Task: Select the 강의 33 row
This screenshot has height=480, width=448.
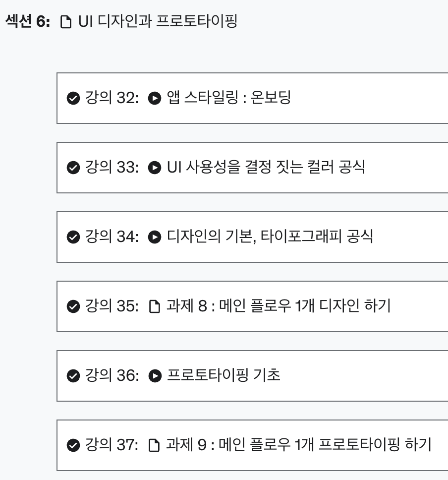Action: [248, 167]
